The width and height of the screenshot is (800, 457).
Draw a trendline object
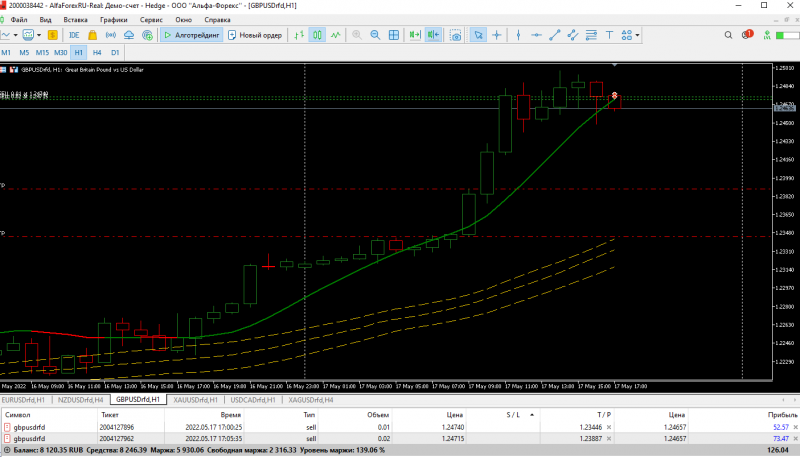coord(555,35)
